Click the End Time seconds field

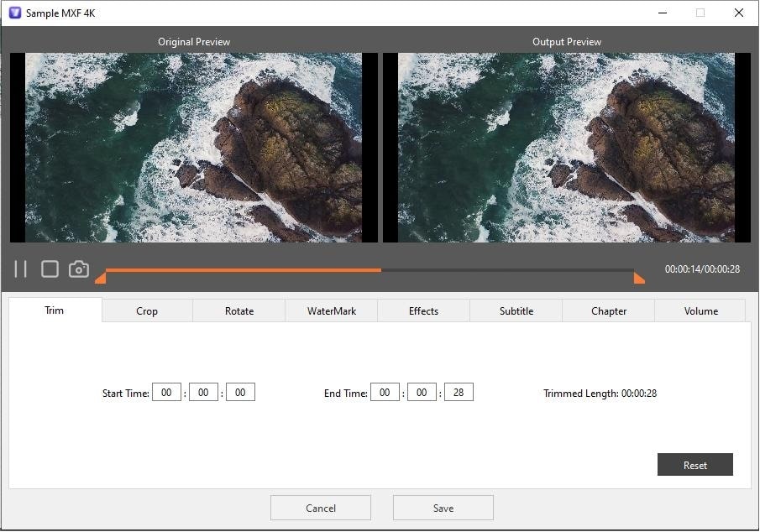458,391
